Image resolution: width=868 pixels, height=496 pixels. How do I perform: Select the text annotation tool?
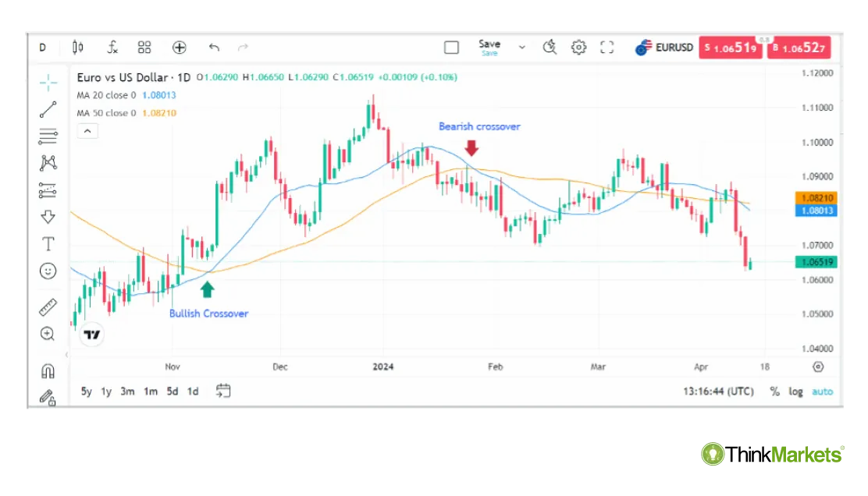pos(48,243)
